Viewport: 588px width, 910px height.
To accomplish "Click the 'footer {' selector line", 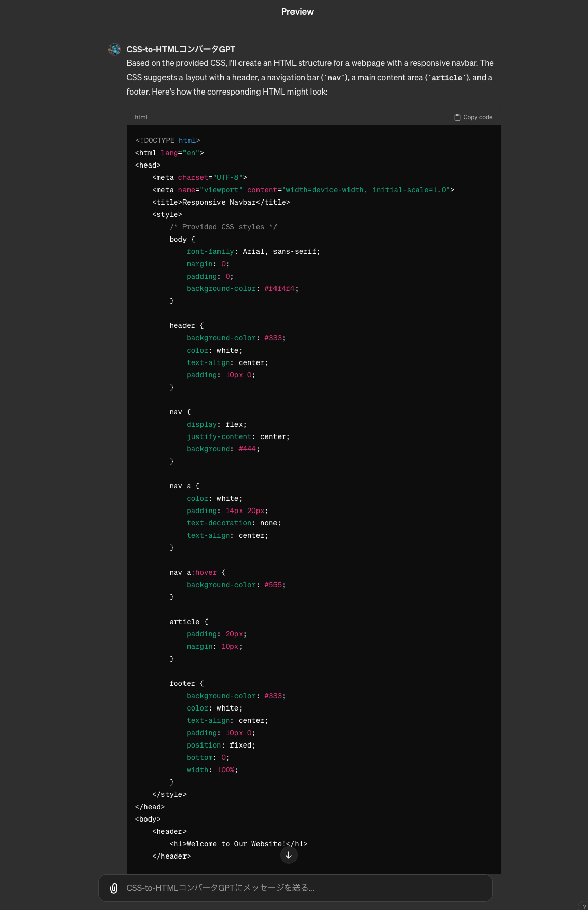I will 187,683.
